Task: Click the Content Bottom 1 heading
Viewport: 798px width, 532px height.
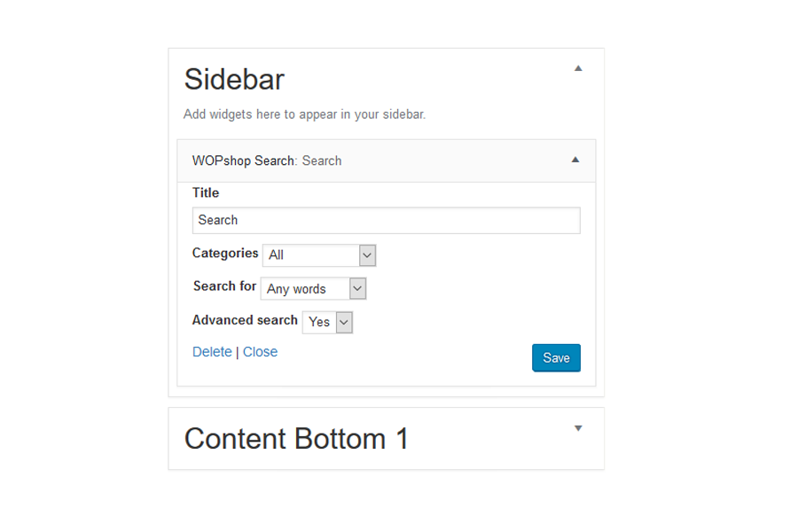Action: tap(296, 439)
